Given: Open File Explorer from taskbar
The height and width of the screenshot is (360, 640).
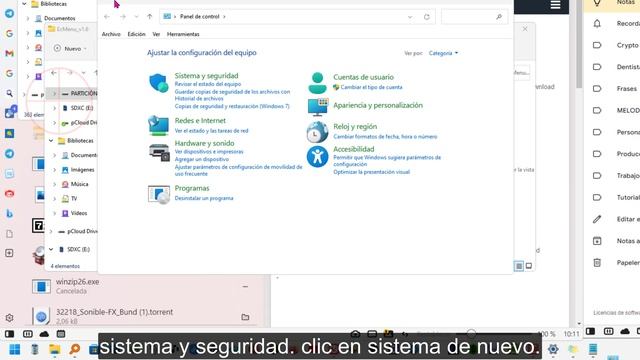Looking at the screenshot, I should coord(54,350).
